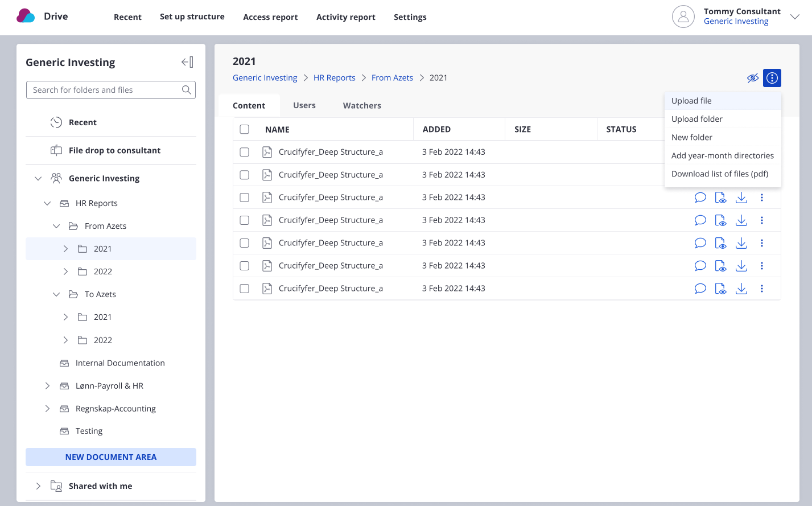
Task: Click the Drive cloud logo
Action: pyautogui.click(x=26, y=16)
